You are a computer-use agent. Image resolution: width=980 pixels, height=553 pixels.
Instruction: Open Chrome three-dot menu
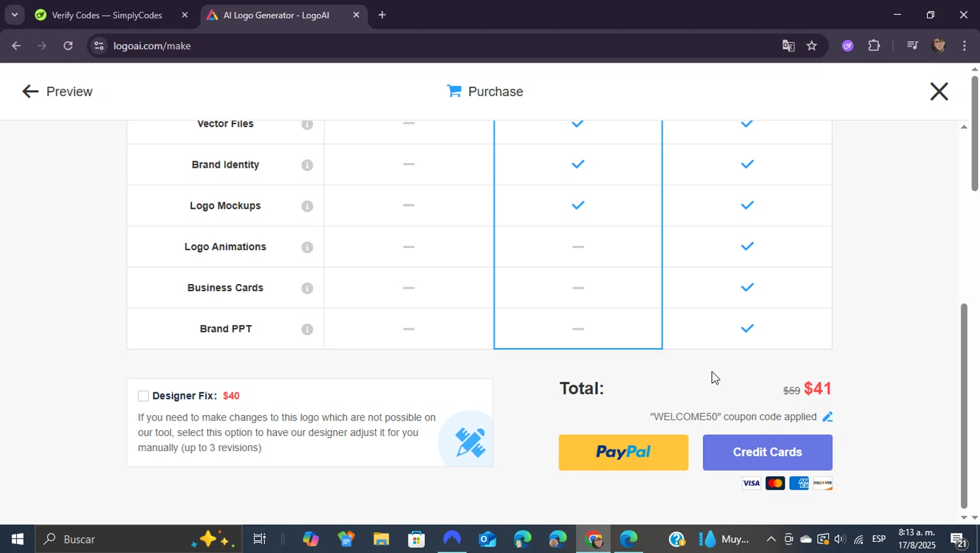964,46
